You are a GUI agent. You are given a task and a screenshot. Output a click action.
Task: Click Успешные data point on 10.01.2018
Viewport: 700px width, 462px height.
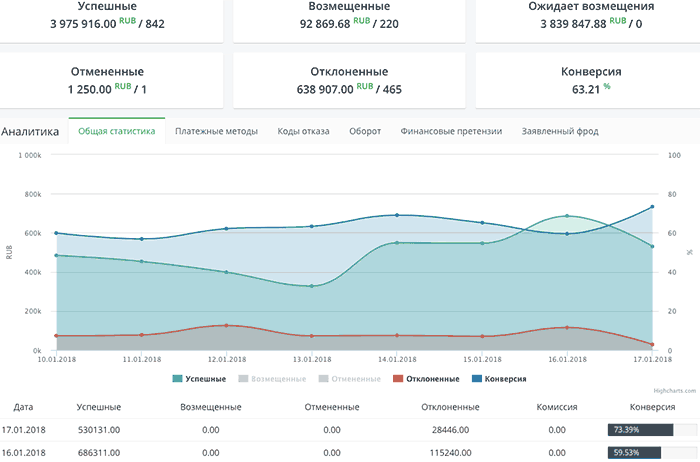pos(56,255)
